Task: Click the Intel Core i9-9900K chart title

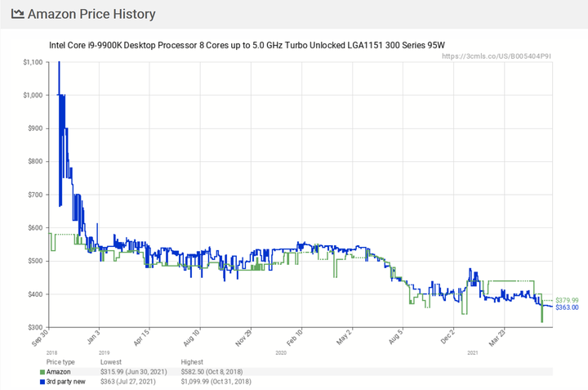Action: [x=247, y=46]
